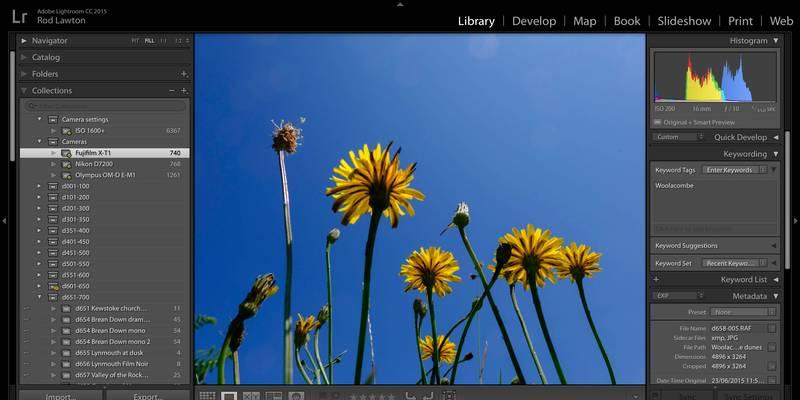
Task: Click the draw face region toolbar icon
Action: [x=449, y=396]
